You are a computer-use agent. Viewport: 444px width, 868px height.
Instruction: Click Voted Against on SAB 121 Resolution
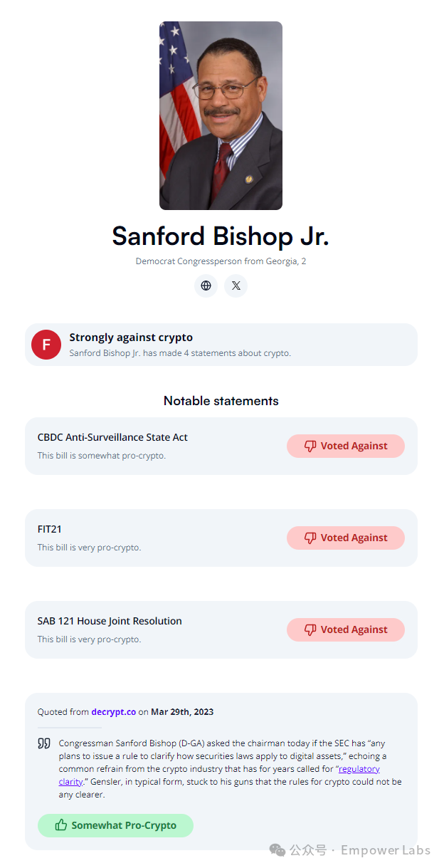pyautogui.click(x=346, y=629)
